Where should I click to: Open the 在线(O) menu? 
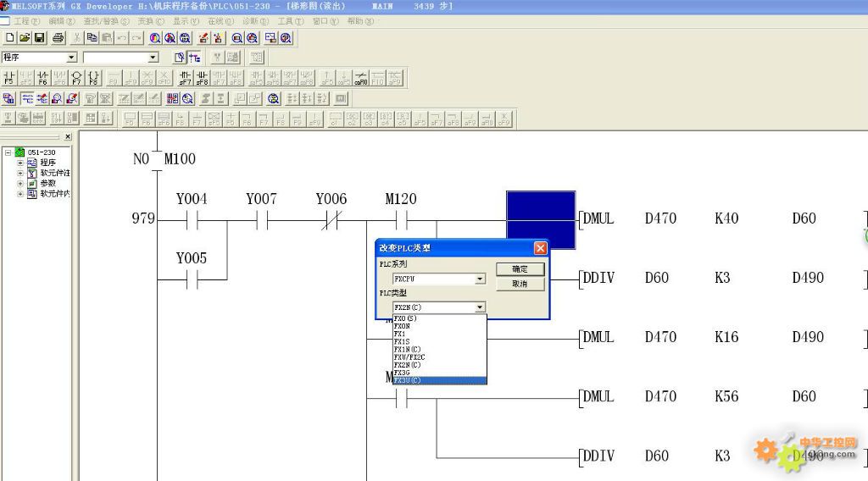[221, 21]
